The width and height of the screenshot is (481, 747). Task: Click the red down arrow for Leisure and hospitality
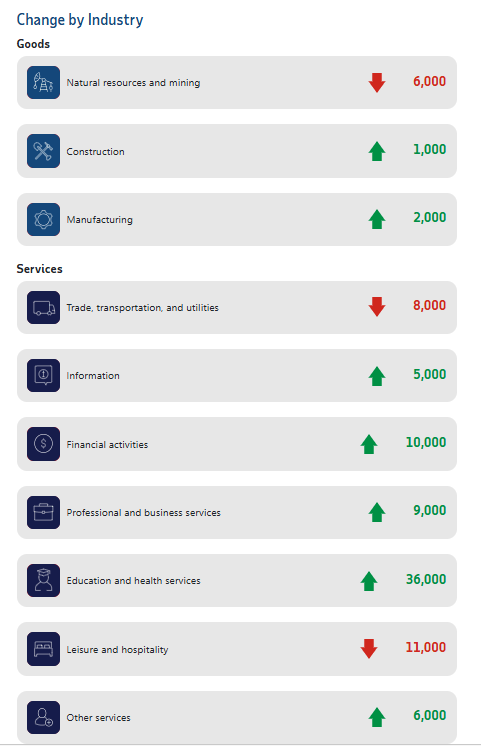coord(369,648)
